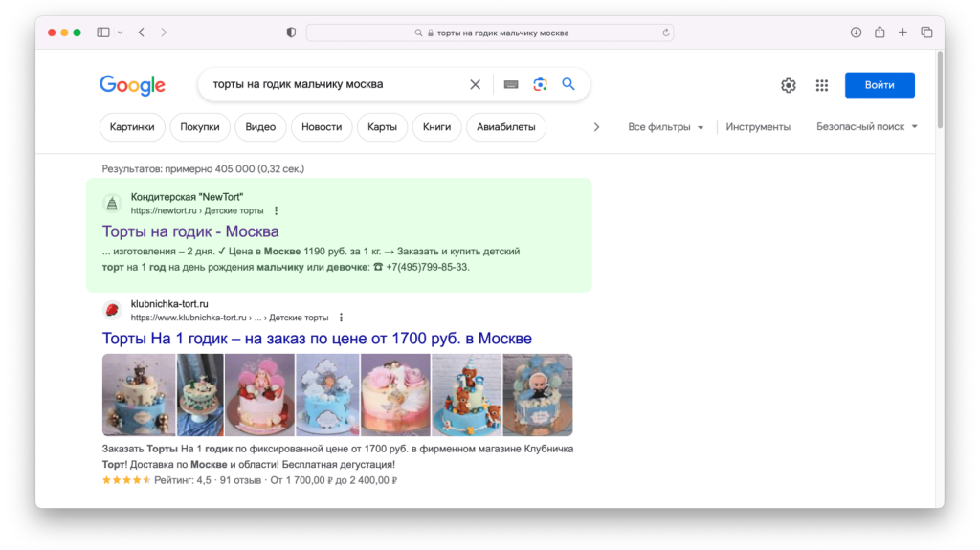Switch to the Новости filter tab
The height and width of the screenshot is (550, 980).
[322, 127]
